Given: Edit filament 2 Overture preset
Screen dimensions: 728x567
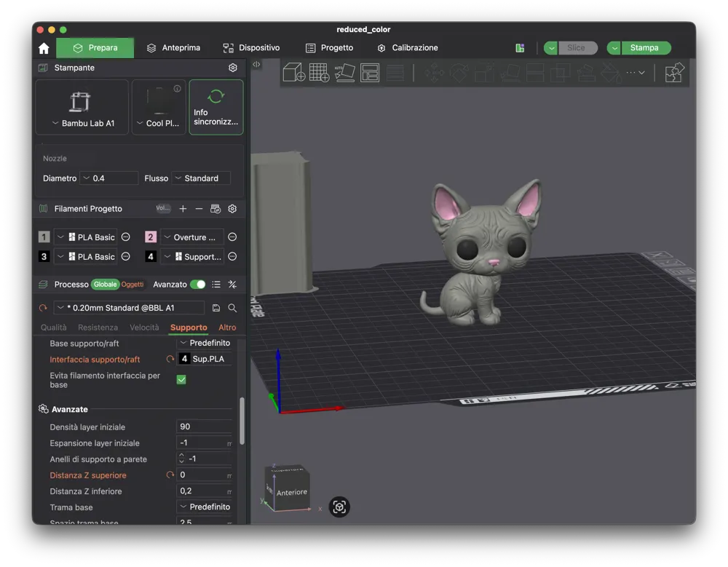Looking at the screenshot, I should tap(232, 237).
